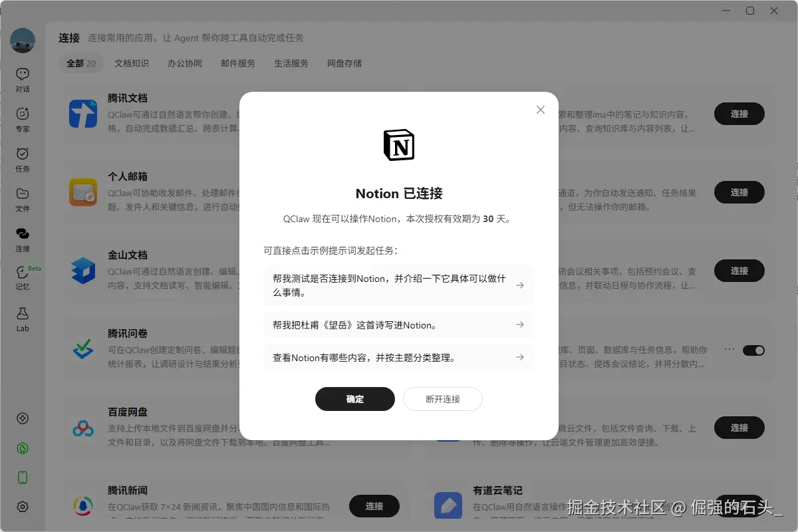Click 连接 button in the cloud-files upload/download card
Image resolution: width=798 pixels, height=532 pixels.
739,428
